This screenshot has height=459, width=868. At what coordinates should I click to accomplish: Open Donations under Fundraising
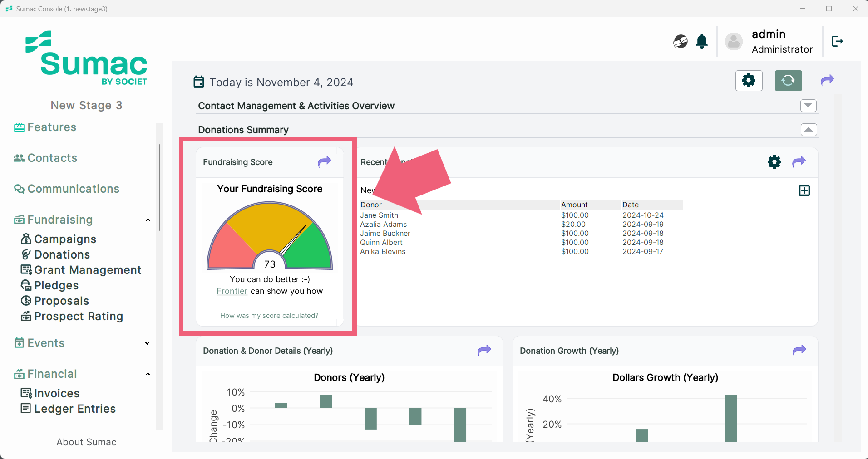pyautogui.click(x=55, y=254)
